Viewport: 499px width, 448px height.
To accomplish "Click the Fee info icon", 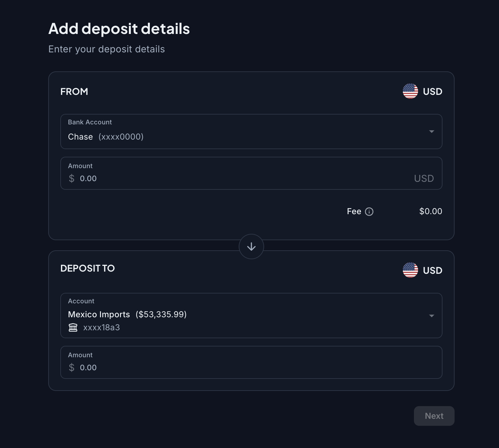I will [369, 212].
